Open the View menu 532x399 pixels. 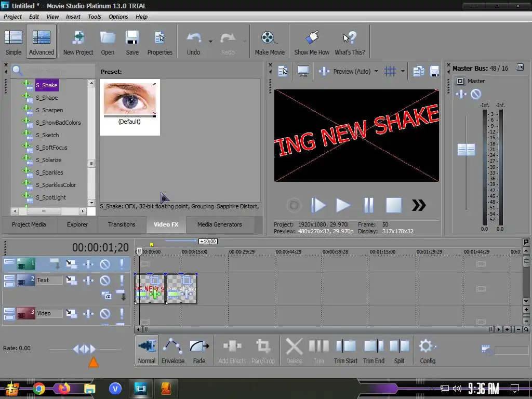tap(52, 17)
